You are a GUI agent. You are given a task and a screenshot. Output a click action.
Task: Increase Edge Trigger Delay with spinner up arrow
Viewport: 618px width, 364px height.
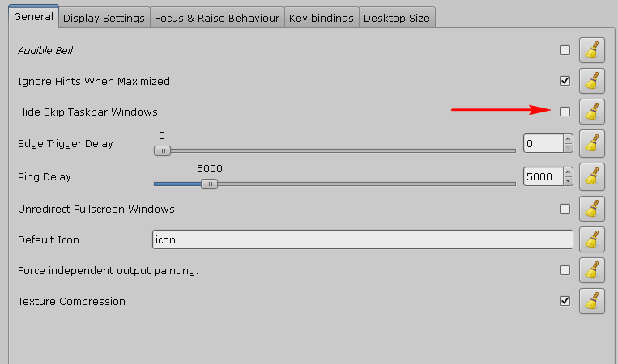(568, 139)
